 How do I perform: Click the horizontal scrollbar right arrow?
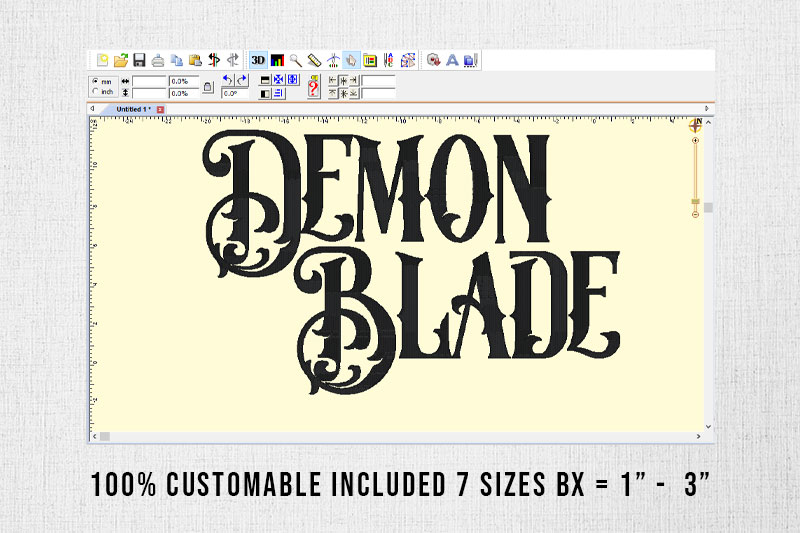(x=698, y=437)
